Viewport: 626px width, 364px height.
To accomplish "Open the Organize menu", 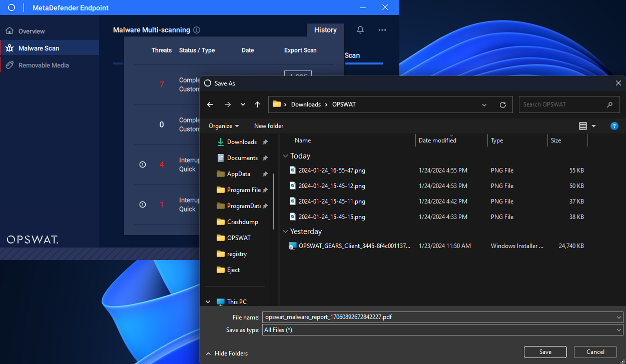I will pyautogui.click(x=224, y=126).
